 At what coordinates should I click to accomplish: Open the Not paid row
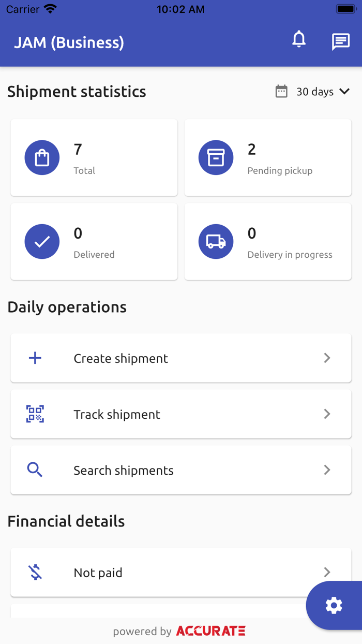[155, 572]
